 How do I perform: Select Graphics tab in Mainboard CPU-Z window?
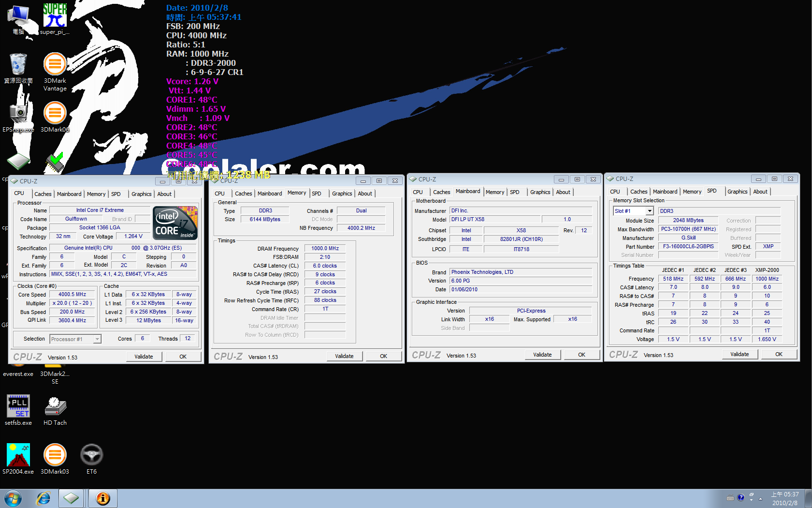[x=540, y=192]
